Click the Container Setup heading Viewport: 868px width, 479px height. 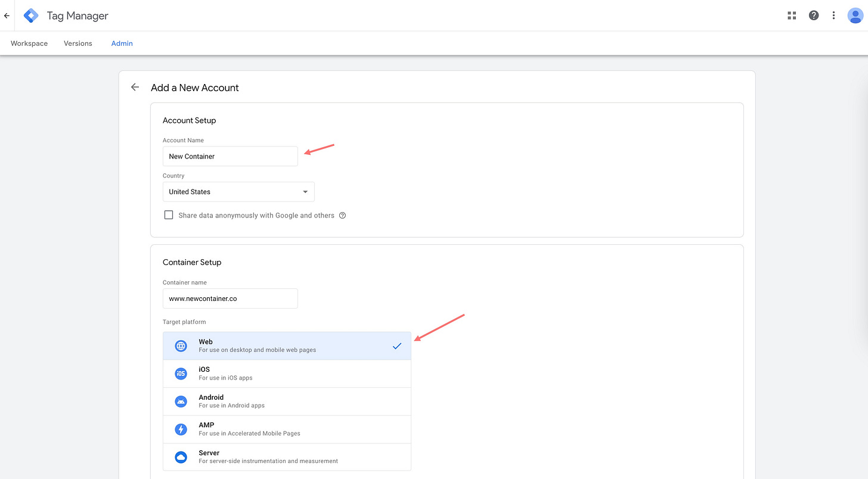[192, 262]
